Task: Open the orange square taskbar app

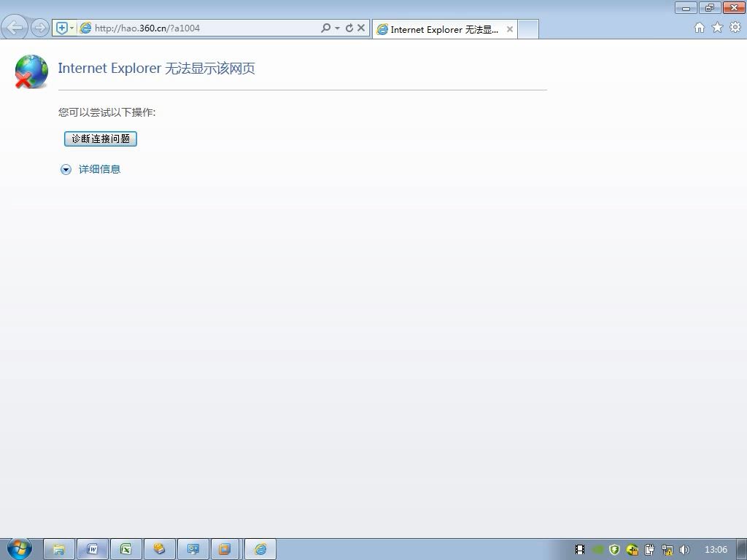Action: click(225, 550)
